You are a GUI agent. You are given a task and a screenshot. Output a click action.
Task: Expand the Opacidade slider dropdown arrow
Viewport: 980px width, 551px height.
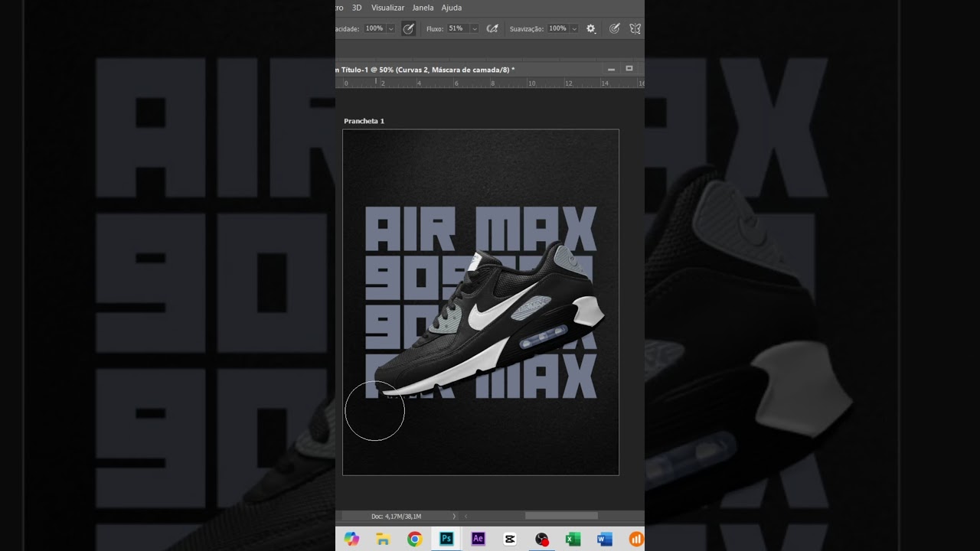click(390, 28)
